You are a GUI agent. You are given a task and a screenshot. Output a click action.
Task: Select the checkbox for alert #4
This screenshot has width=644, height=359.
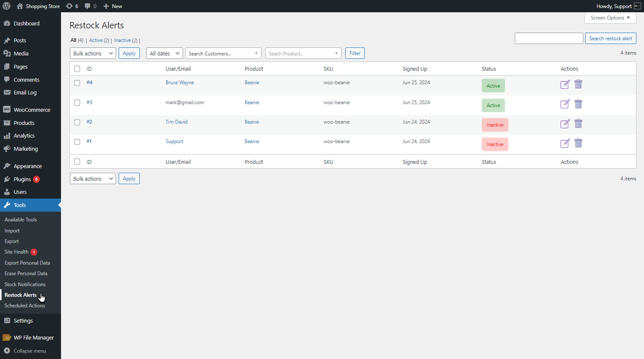77,83
